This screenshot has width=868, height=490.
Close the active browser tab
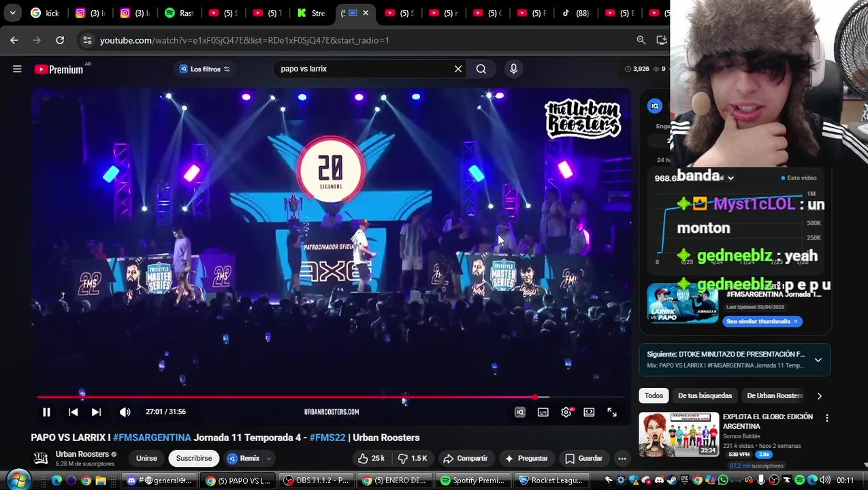pyautogui.click(x=366, y=13)
